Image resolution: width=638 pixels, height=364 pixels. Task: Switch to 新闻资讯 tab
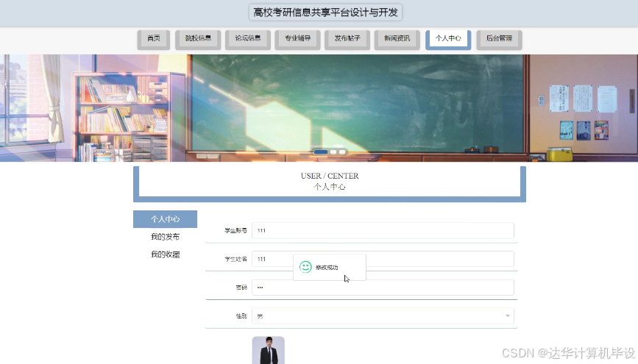point(397,40)
